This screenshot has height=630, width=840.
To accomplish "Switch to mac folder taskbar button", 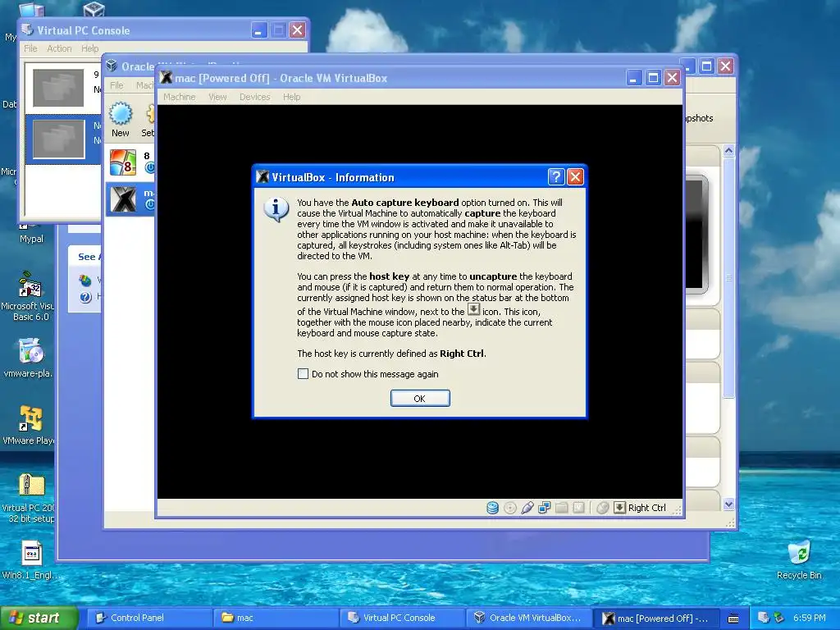I will 276,618.
